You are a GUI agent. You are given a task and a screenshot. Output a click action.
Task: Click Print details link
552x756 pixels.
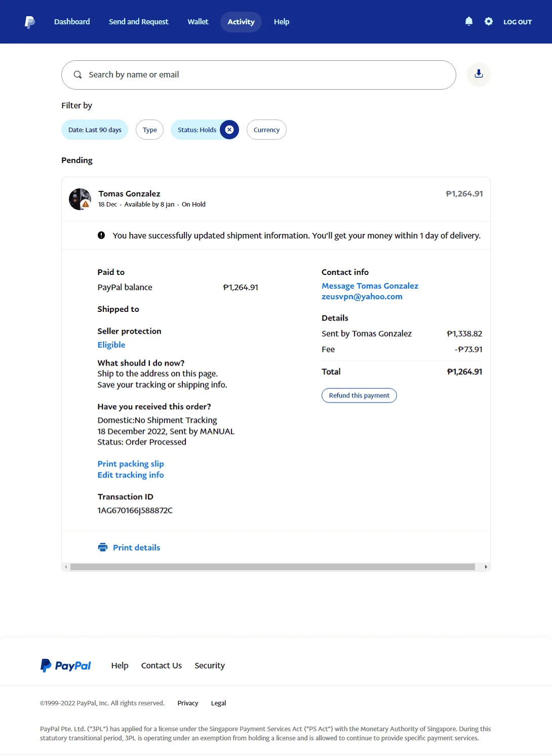136,547
